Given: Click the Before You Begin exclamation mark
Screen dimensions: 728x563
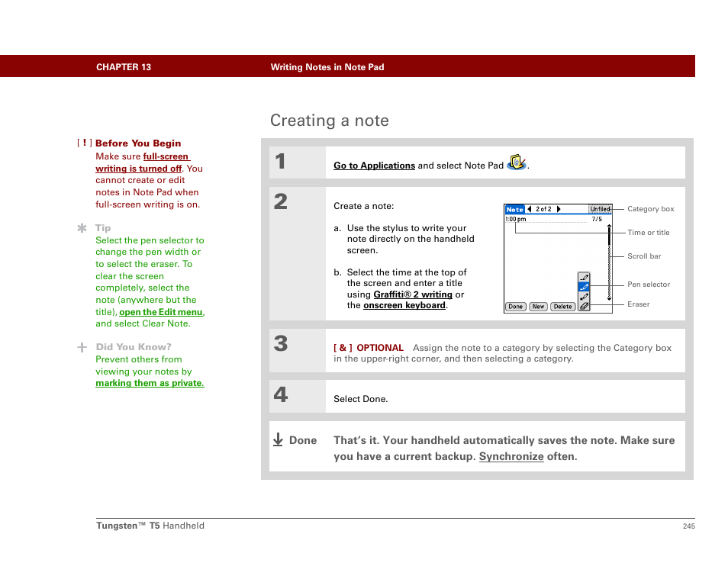Looking at the screenshot, I should [85, 143].
